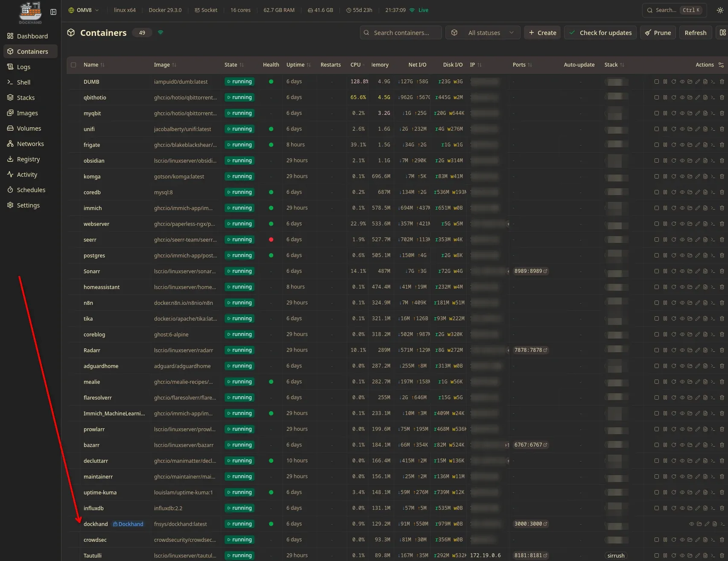Click Check for updates
This screenshot has width=728, height=561.
click(x=600, y=32)
